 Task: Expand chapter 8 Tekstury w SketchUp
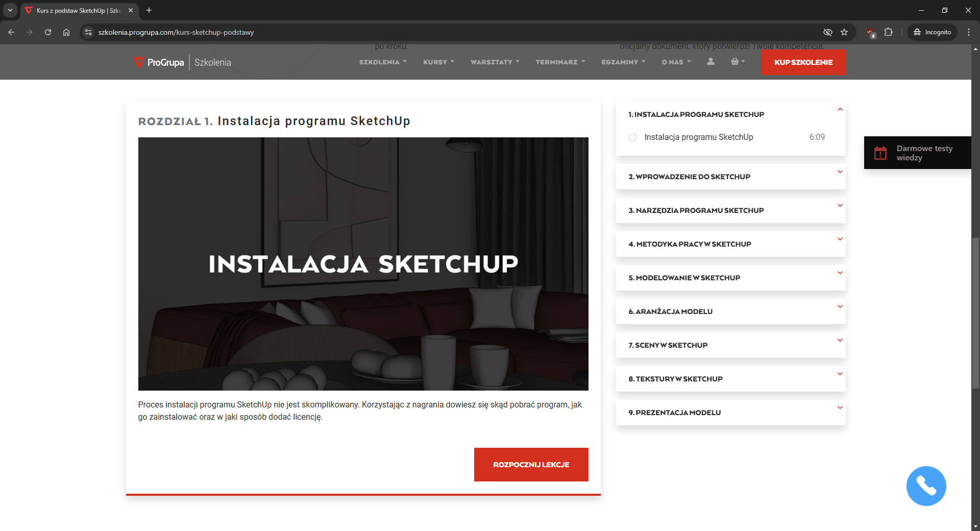[x=730, y=379]
